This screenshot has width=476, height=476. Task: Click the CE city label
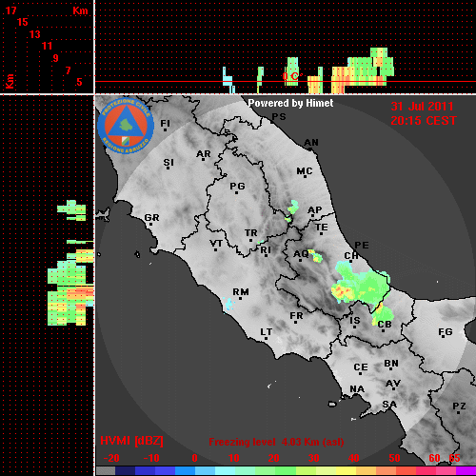(361, 367)
